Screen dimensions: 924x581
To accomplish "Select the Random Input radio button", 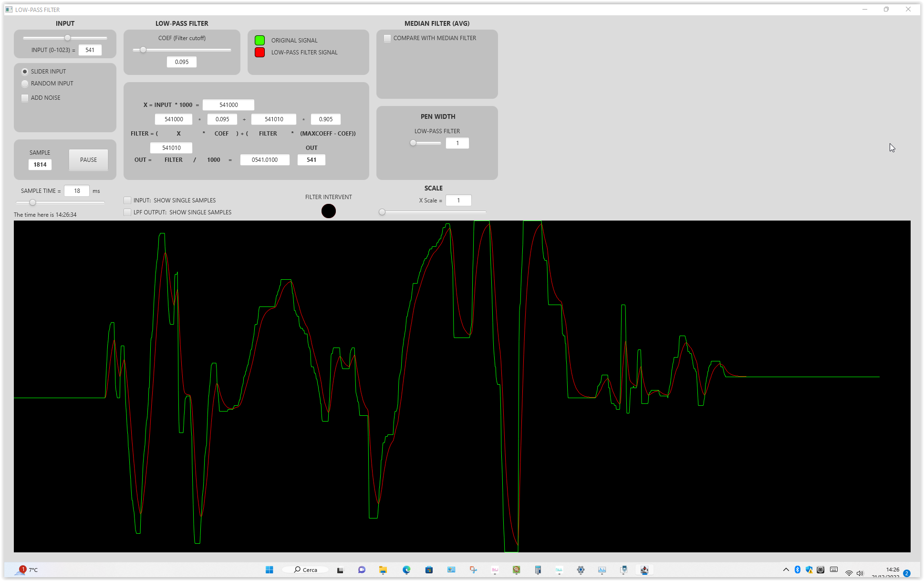I will click(x=25, y=84).
